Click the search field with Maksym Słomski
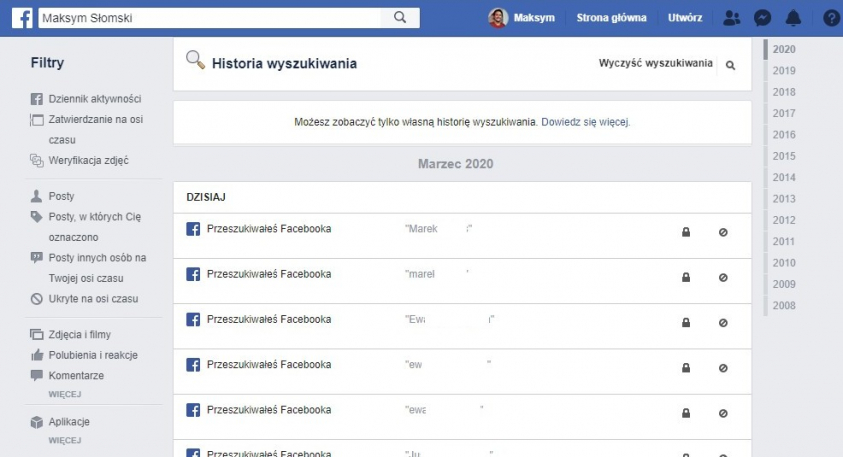This screenshot has height=457, width=843. click(x=210, y=18)
